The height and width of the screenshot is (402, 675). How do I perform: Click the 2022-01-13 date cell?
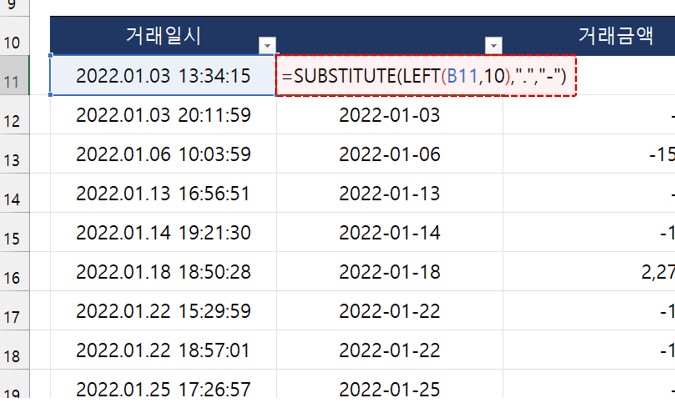pos(389,193)
